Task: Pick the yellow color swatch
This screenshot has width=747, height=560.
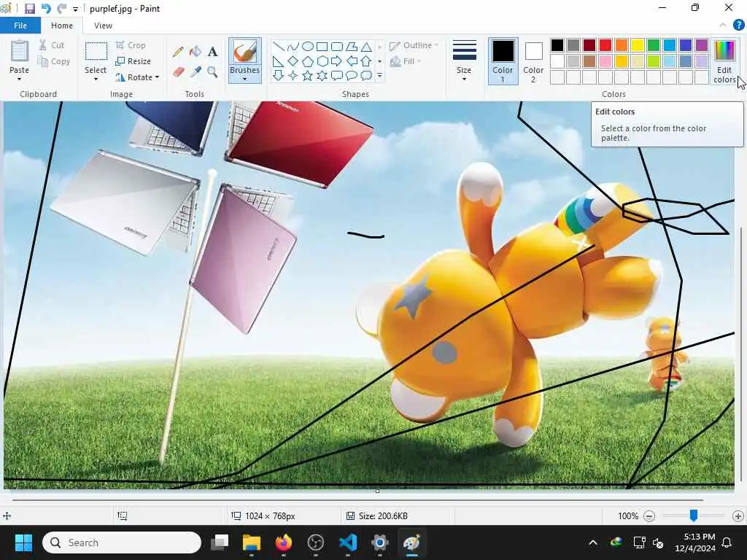Action: (x=638, y=45)
